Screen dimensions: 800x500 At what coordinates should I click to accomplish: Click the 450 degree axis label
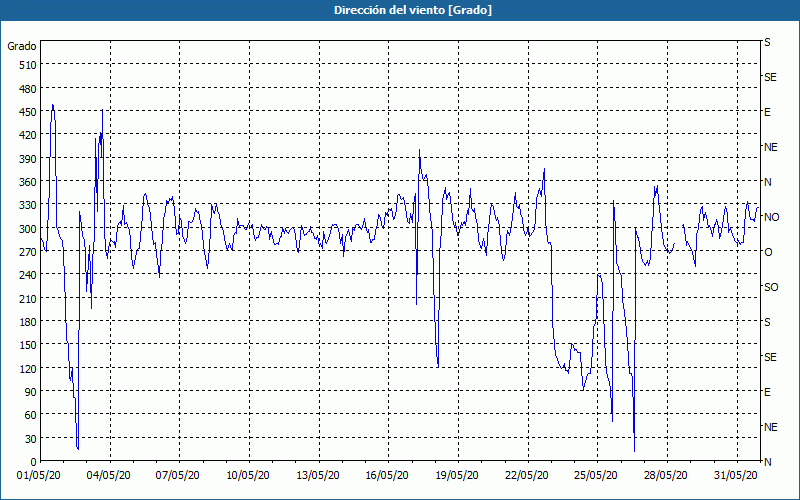(x=28, y=112)
